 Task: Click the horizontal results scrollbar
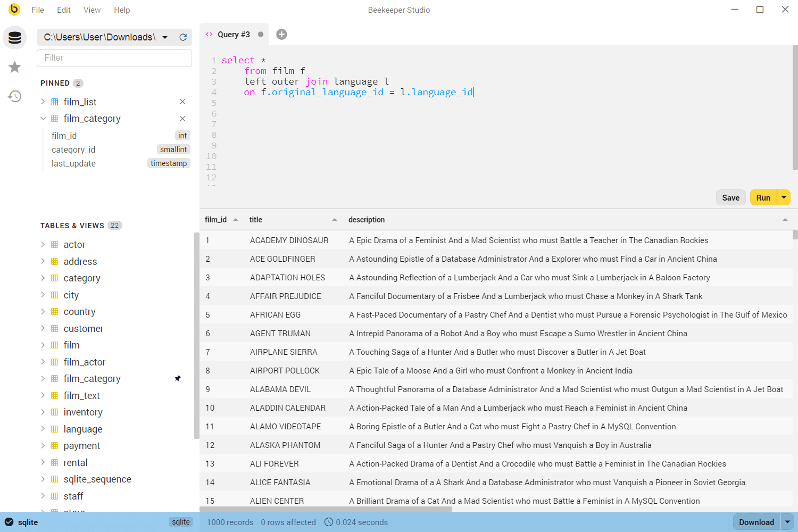(x=326, y=509)
